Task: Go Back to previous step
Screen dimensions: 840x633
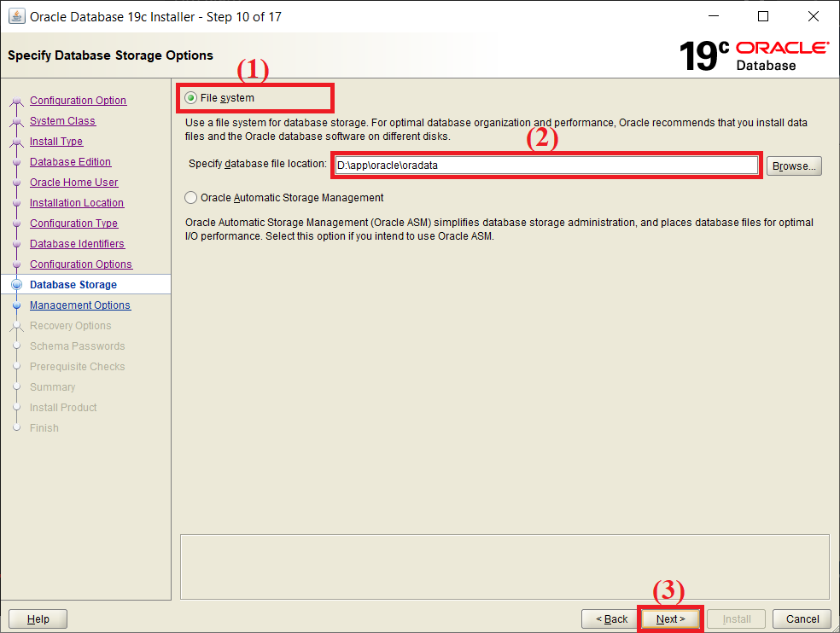Action: click(610, 619)
